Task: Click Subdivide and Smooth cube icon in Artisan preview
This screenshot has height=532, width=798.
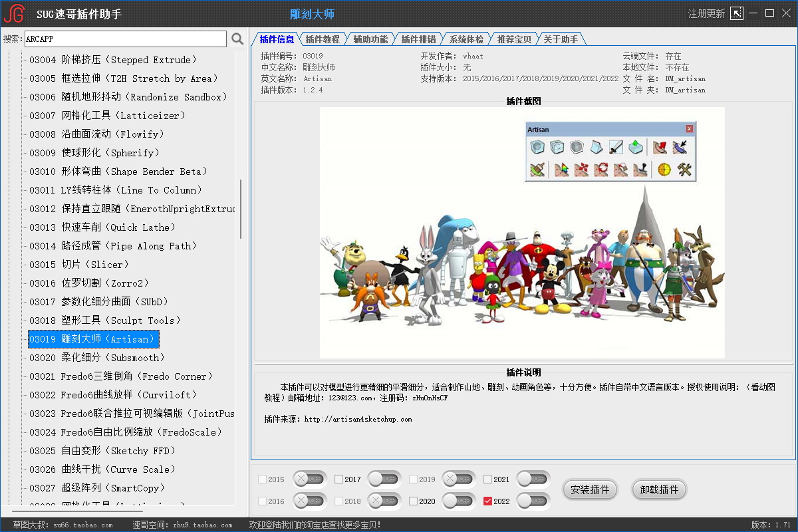Action: (x=537, y=147)
